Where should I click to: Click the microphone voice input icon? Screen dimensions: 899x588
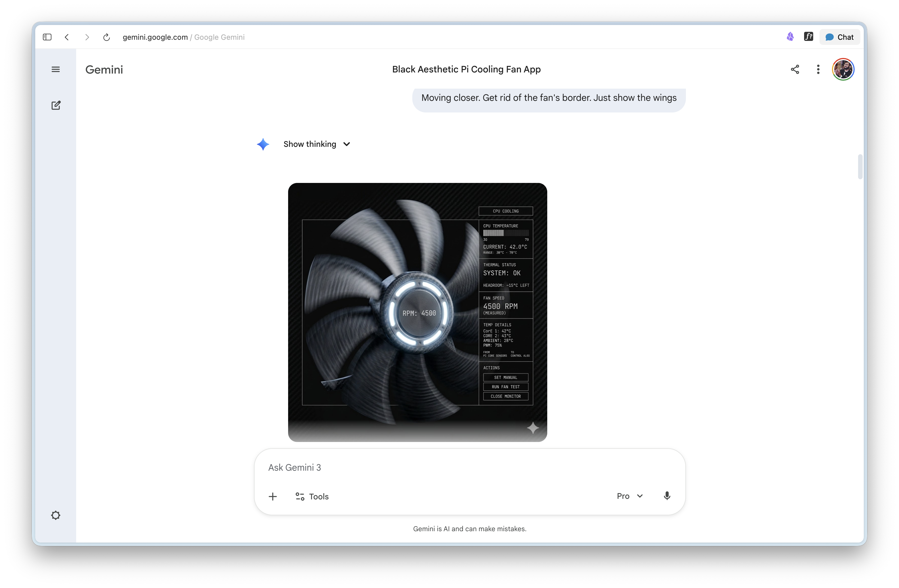click(x=667, y=496)
